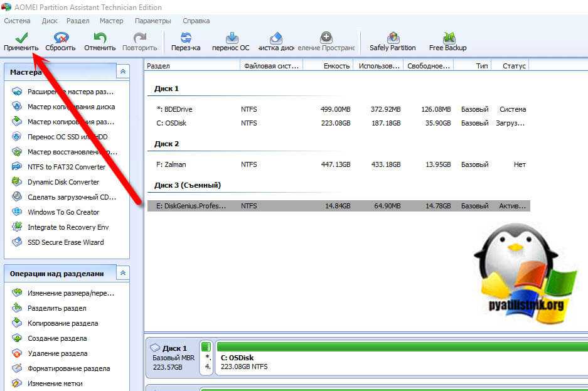Sort by Тип column header

click(473, 66)
